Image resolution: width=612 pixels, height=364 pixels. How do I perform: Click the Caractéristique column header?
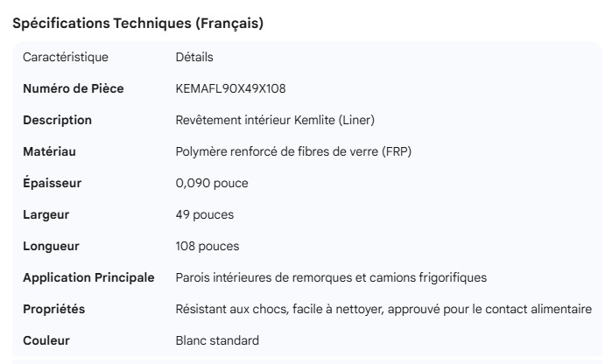(x=66, y=58)
